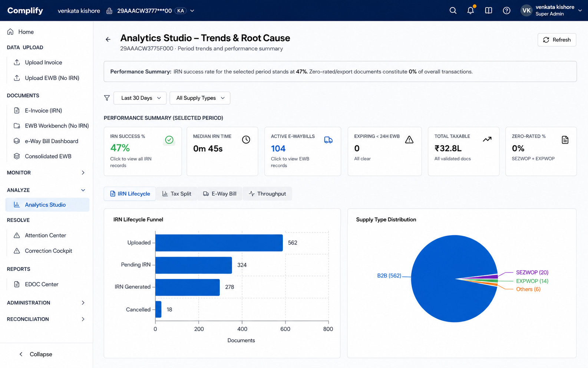Open the All Supply Types dropdown
The height and width of the screenshot is (368, 588).
pyautogui.click(x=200, y=98)
